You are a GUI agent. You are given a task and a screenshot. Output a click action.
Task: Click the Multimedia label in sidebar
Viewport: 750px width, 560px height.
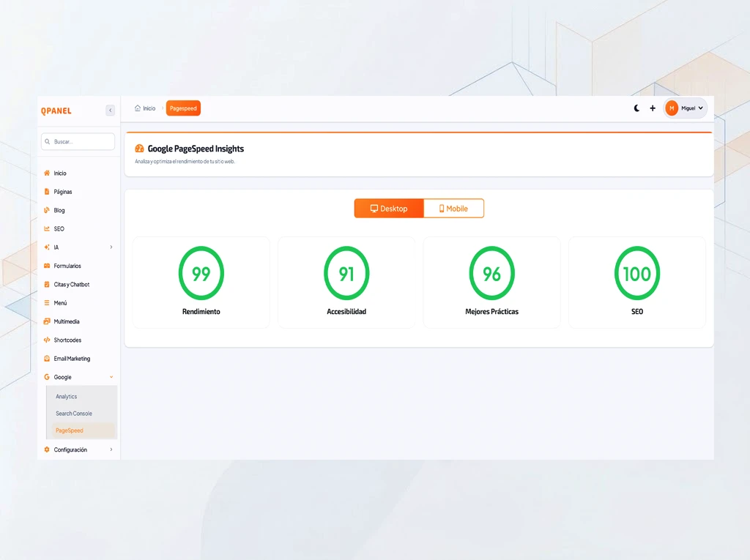click(x=67, y=321)
